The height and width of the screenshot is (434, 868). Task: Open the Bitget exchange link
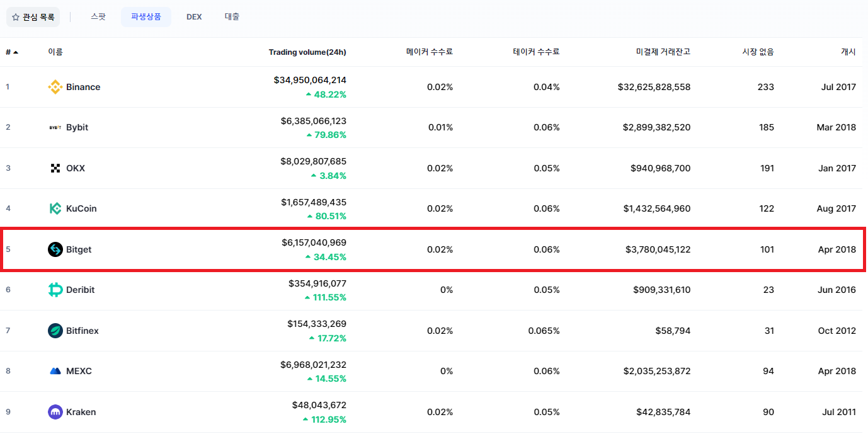point(79,249)
